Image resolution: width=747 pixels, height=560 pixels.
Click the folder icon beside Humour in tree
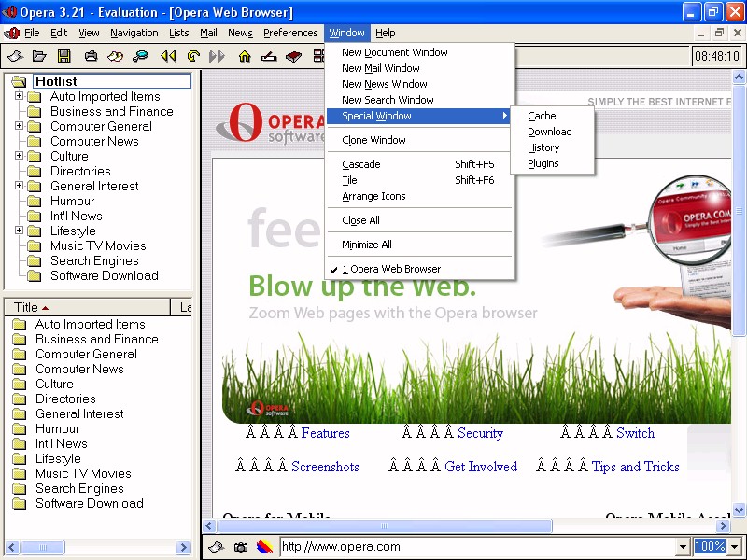pos(34,201)
